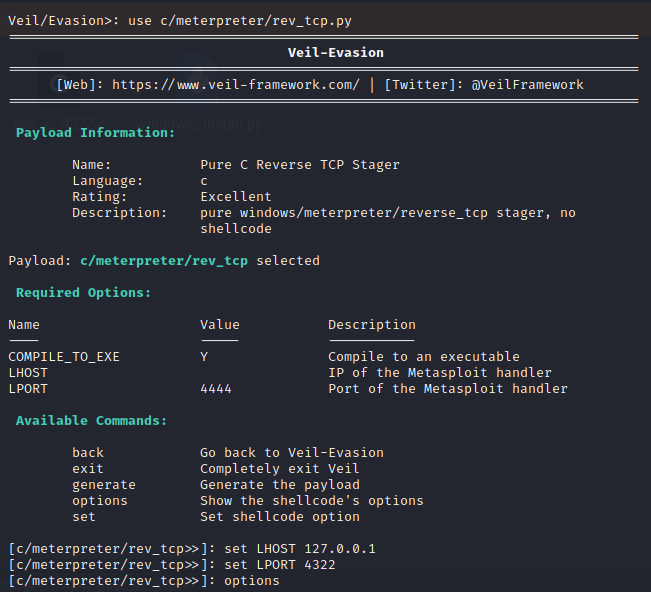Click 'Compile to an executable' description

424,357
